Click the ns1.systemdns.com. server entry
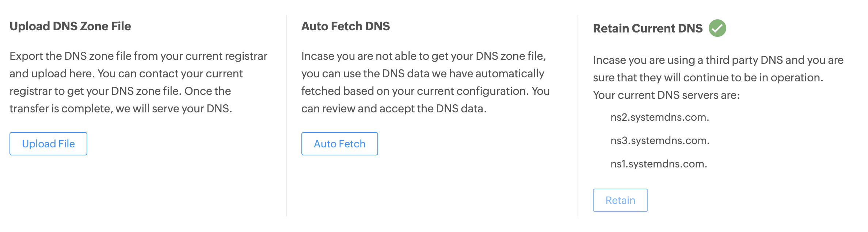Viewport: 868px width, 232px height. coord(659,164)
